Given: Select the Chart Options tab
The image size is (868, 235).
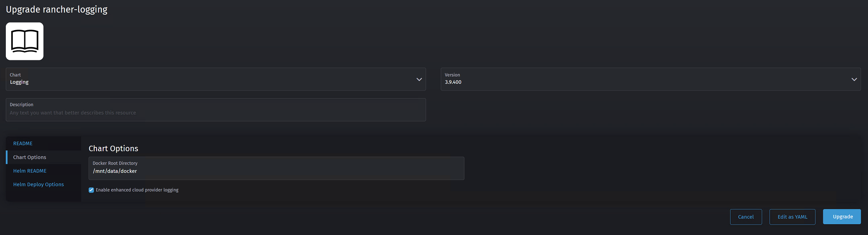Looking at the screenshot, I should coord(30,157).
